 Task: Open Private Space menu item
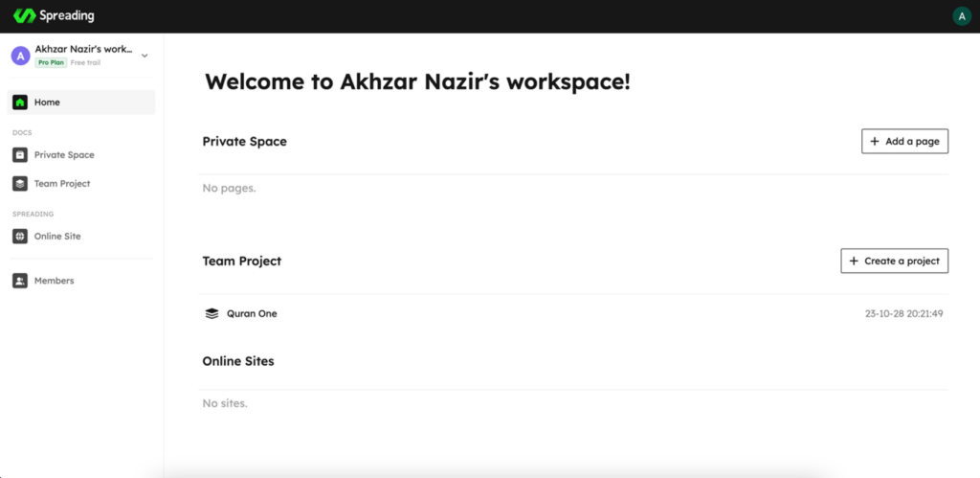[x=81, y=154]
